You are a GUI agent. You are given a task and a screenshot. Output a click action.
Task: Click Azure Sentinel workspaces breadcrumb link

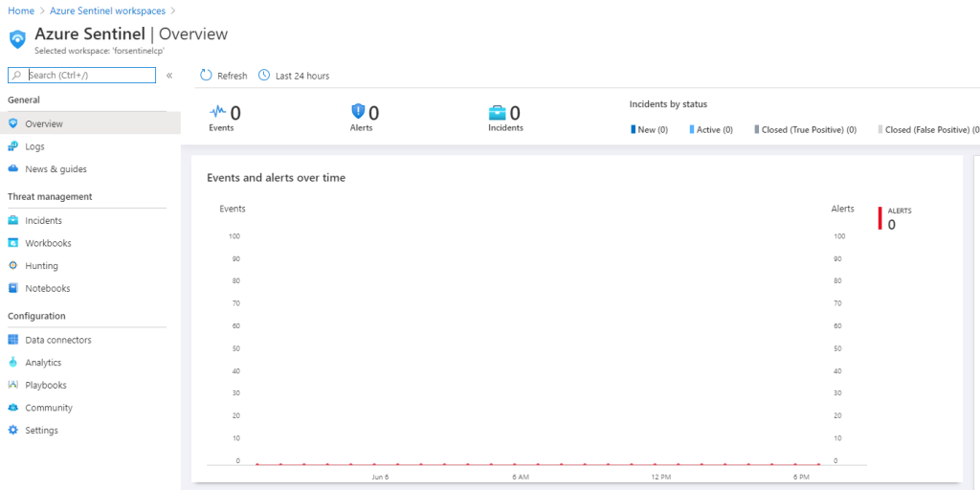[107, 11]
